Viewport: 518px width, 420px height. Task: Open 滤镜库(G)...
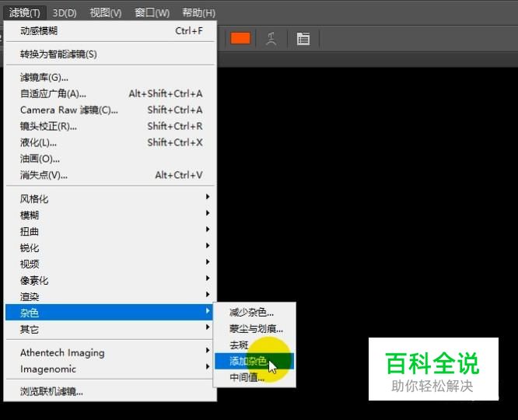[111, 78]
